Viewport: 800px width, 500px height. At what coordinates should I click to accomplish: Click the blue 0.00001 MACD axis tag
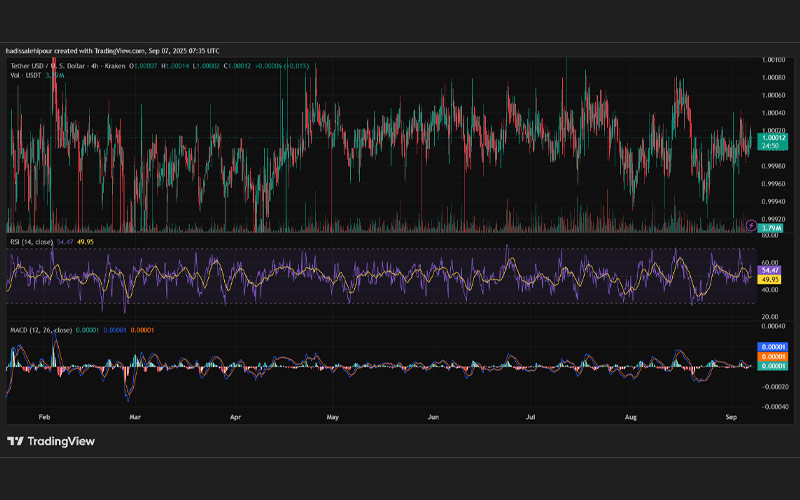(x=772, y=347)
